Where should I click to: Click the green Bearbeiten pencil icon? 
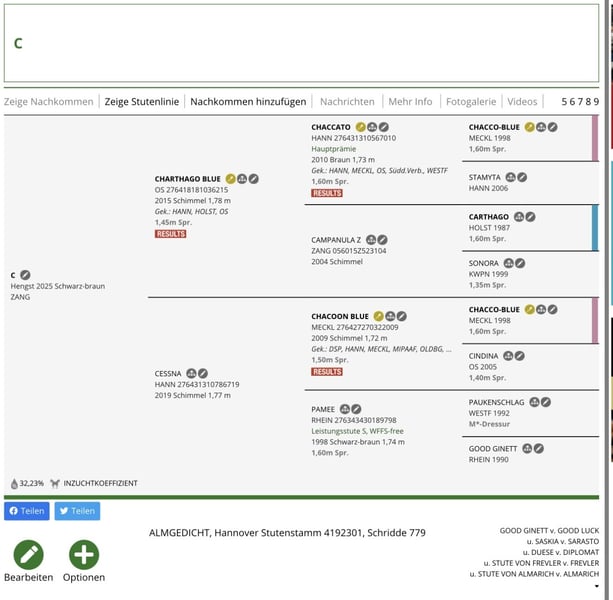pos(28,554)
